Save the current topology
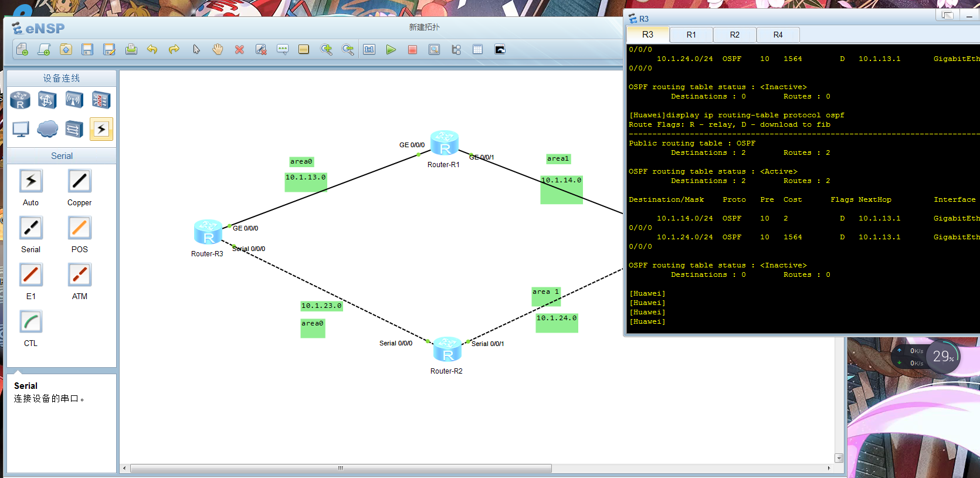Image resolution: width=980 pixels, height=478 pixels. click(x=87, y=49)
